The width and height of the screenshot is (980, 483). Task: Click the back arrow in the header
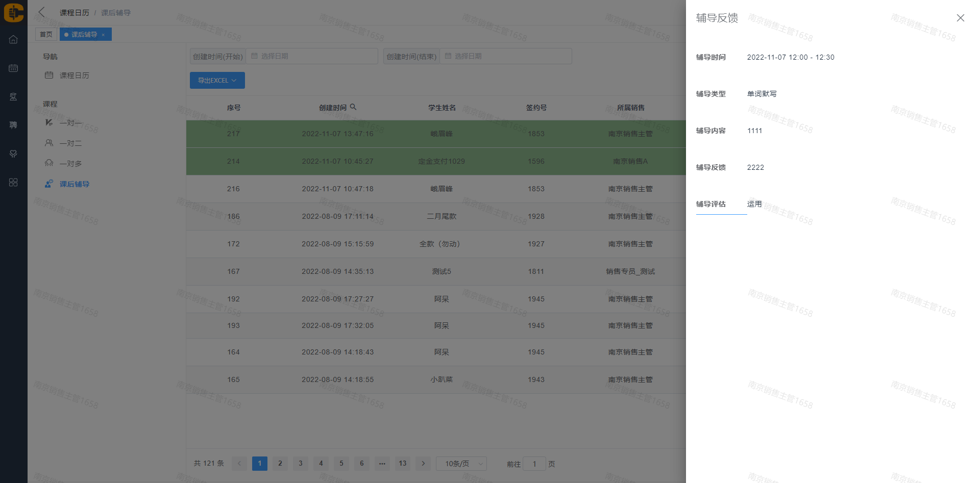(42, 12)
